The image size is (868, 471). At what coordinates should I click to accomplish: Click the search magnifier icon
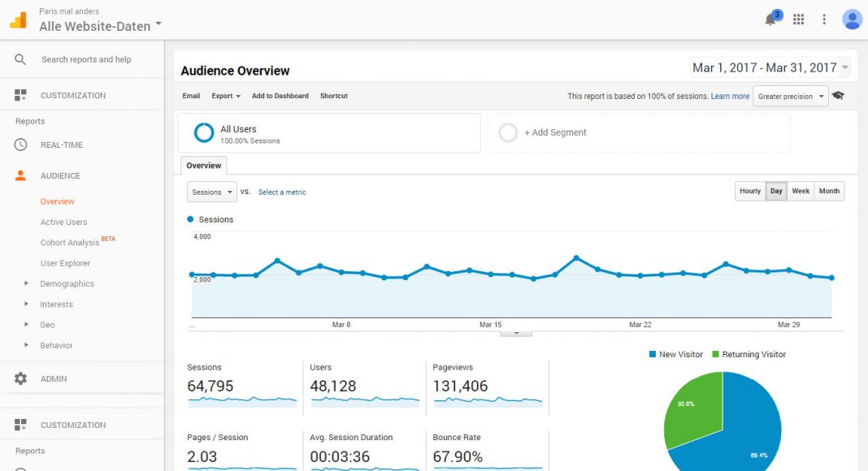pyautogui.click(x=20, y=59)
